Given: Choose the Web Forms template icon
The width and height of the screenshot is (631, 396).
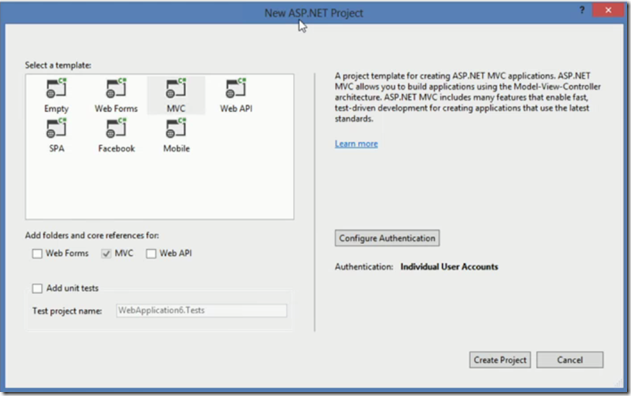Looking at the screenshot, I should (x=116, y=88).
